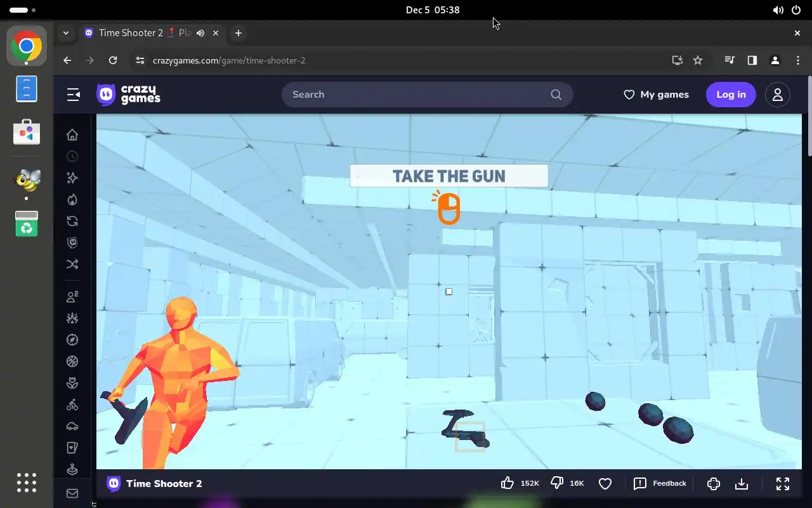Viewport: 812px width, 508px height.
Task: Open 2 Player games category icon
Action: (72, 297)
